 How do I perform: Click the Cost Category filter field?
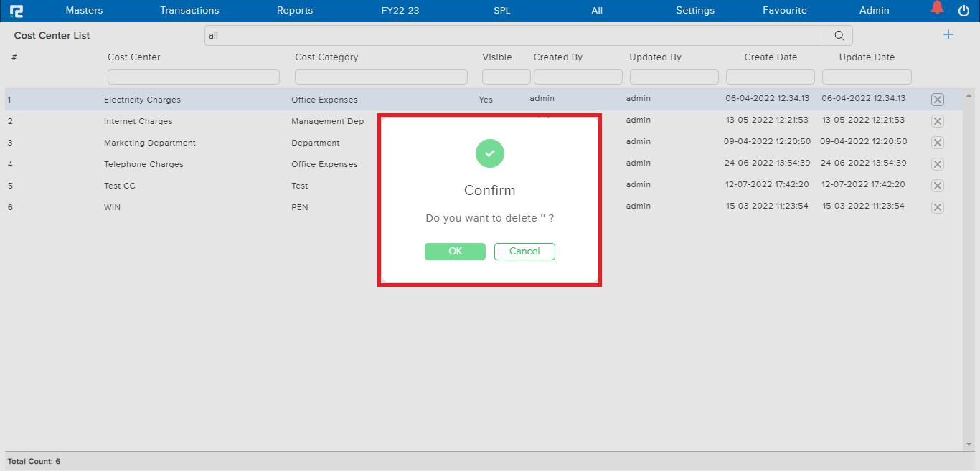coord(381,77)
